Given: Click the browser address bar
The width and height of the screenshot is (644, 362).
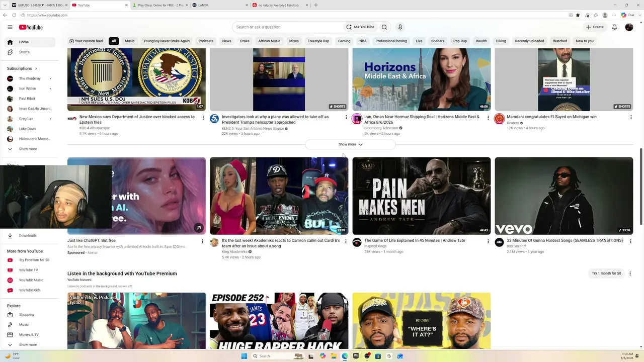Looking at the screenshot, I should [x=292, y=15].
